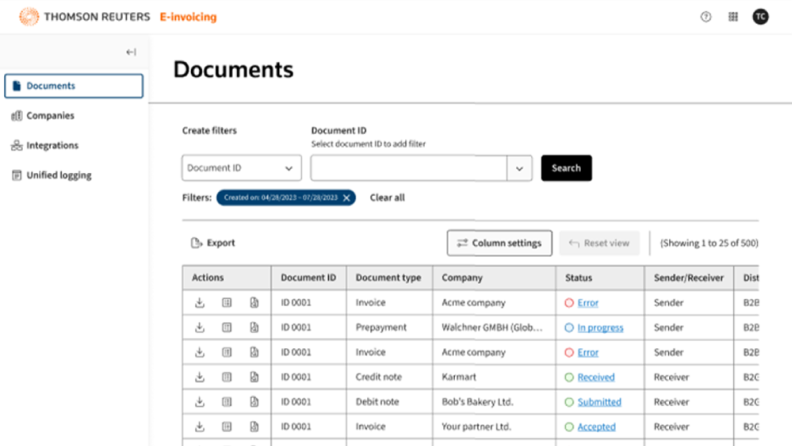Open Integrations in the sidebar
The width and height of the screenshot is (792, 446).
[x=52, y=146]
